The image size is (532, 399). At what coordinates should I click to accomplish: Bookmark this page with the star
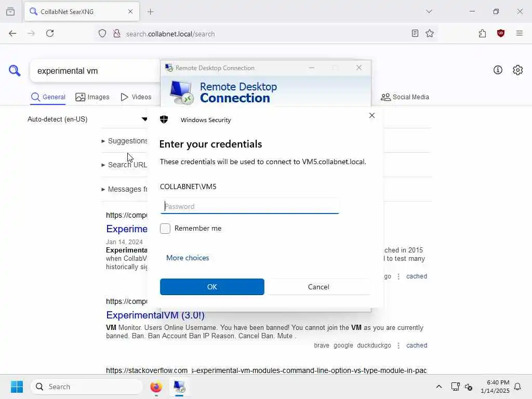(430, 33)
